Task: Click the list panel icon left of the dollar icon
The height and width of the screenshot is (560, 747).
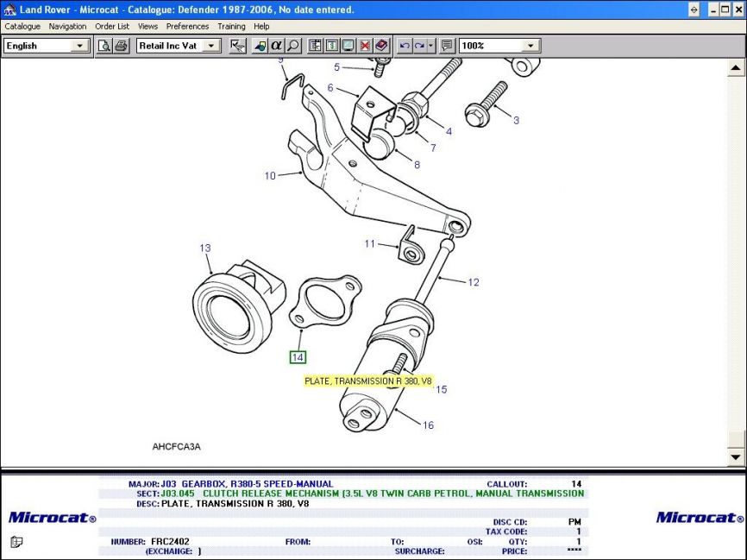Action: pos(315,46)
